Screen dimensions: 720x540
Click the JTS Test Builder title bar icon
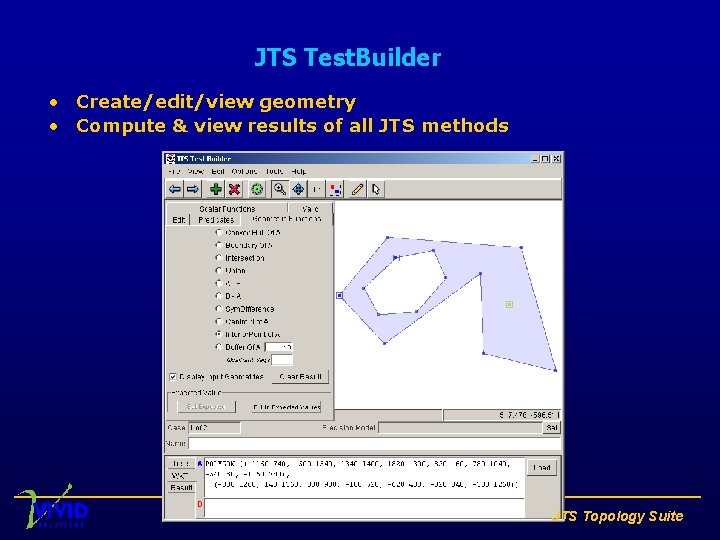coord(170,158)
